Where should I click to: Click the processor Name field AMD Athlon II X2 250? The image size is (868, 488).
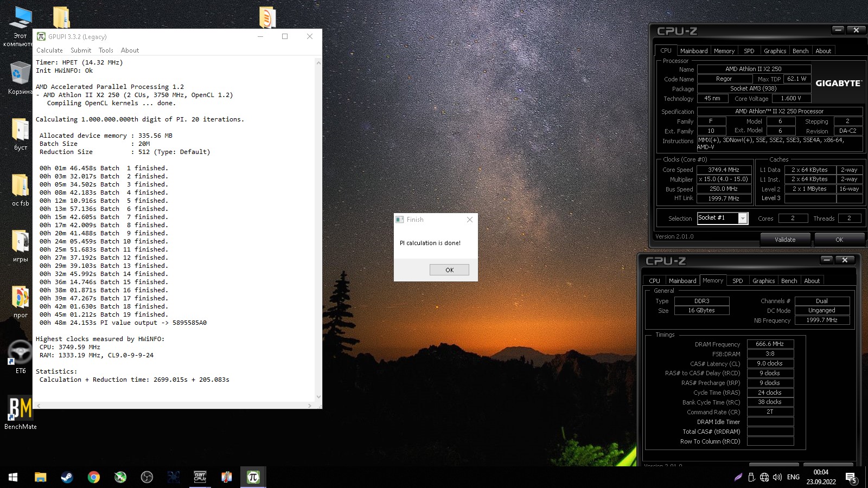click(754, 69)
